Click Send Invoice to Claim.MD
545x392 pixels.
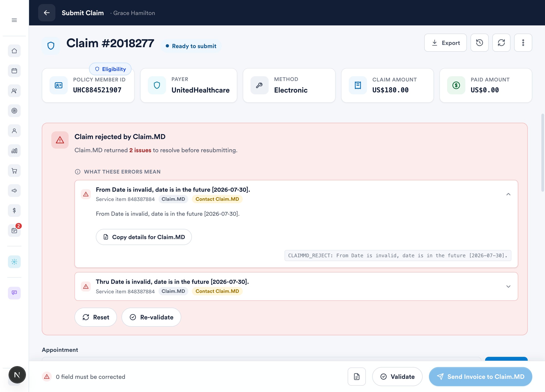point(480,376)
